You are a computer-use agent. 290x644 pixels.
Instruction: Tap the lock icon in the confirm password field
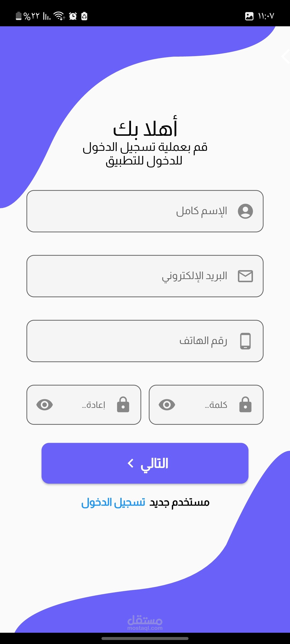click(x=123, y=404)
